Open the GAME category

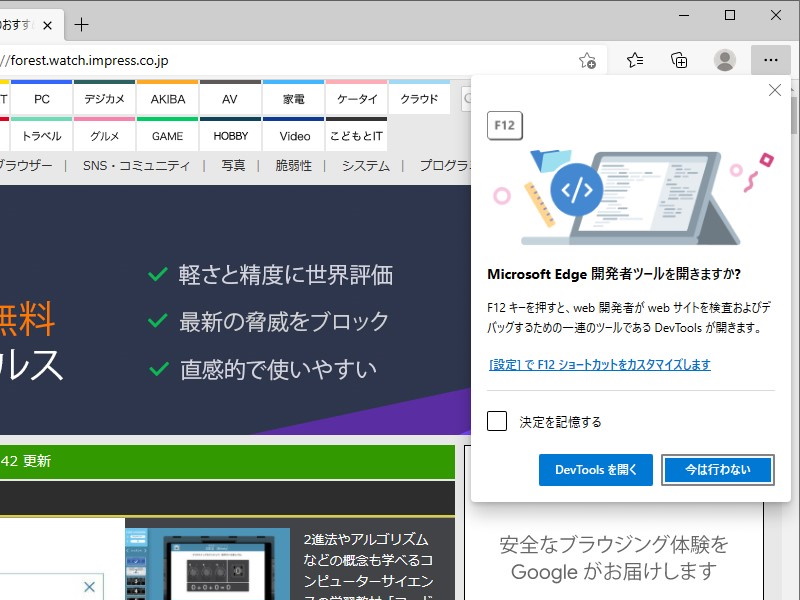click(x=166, y=135)
